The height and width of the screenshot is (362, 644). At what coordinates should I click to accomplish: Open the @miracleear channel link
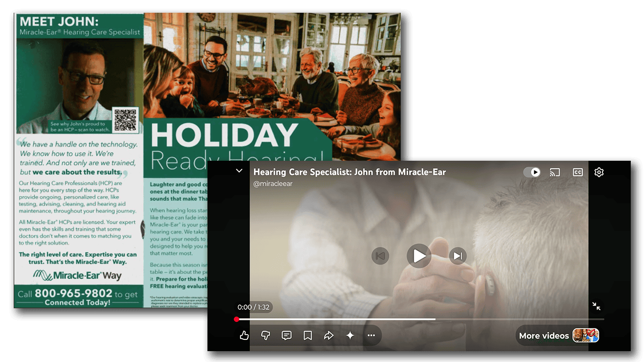273,184
